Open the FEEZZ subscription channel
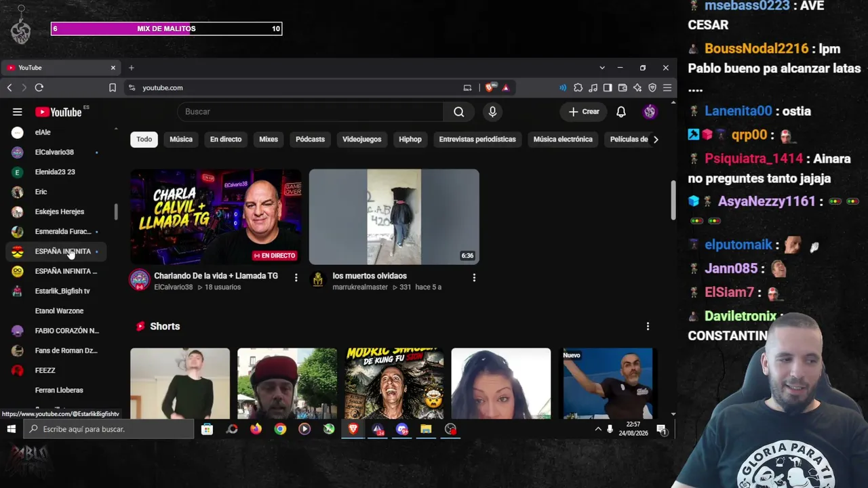 coord(56,370)
